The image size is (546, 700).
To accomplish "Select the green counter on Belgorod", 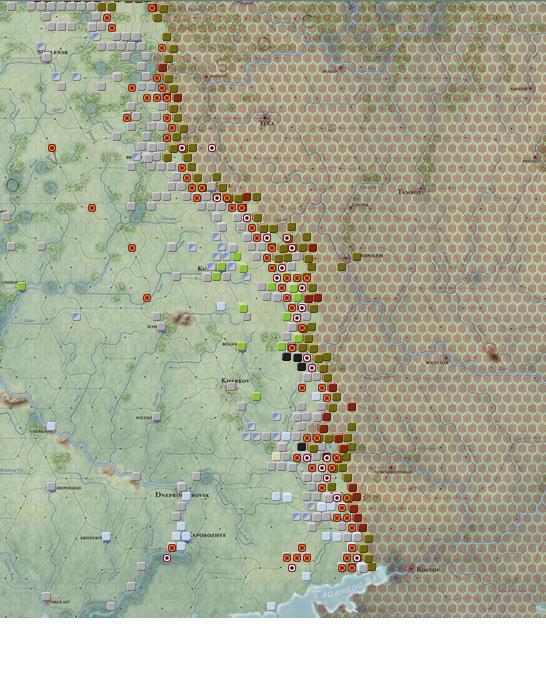I will [x=242, y=346].
